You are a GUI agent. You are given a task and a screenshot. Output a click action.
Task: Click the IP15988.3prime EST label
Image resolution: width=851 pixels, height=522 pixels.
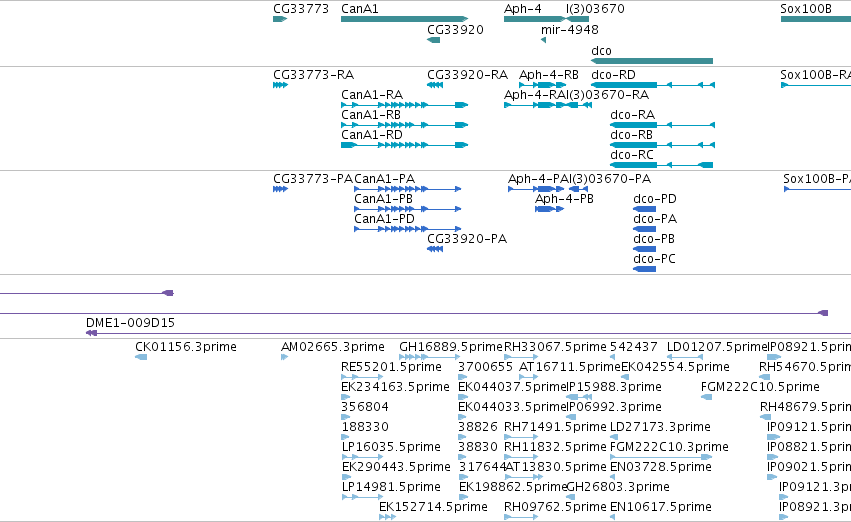point(614,386)
